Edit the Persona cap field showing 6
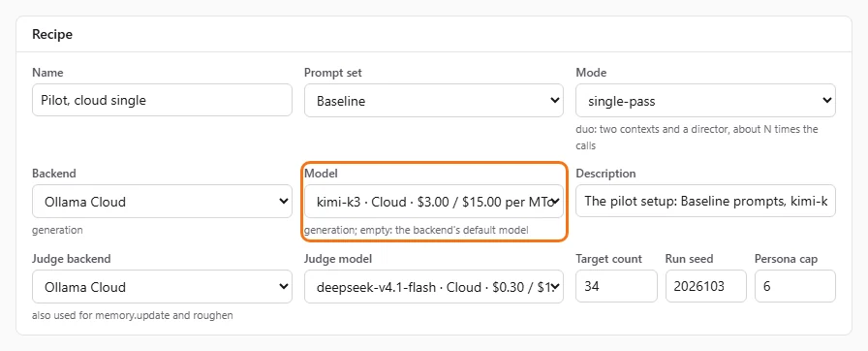This screenshot has width=868, height=351. click(795, 286)
